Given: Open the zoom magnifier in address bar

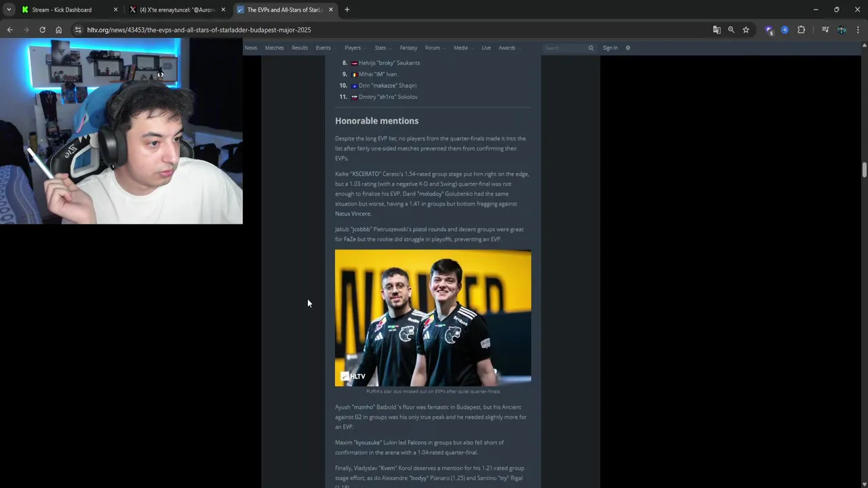Looking at the screenshot, I should [x=731, y=30].
